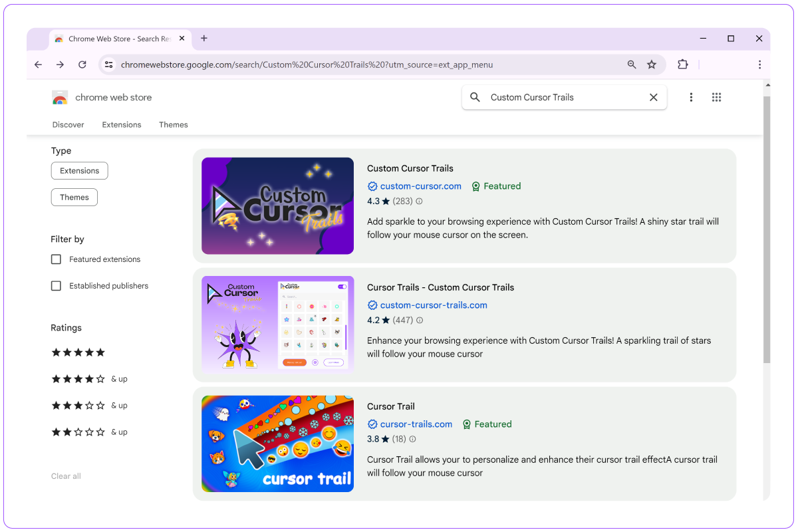
Task: Filter by three stars & up
Action: (90, 406)
